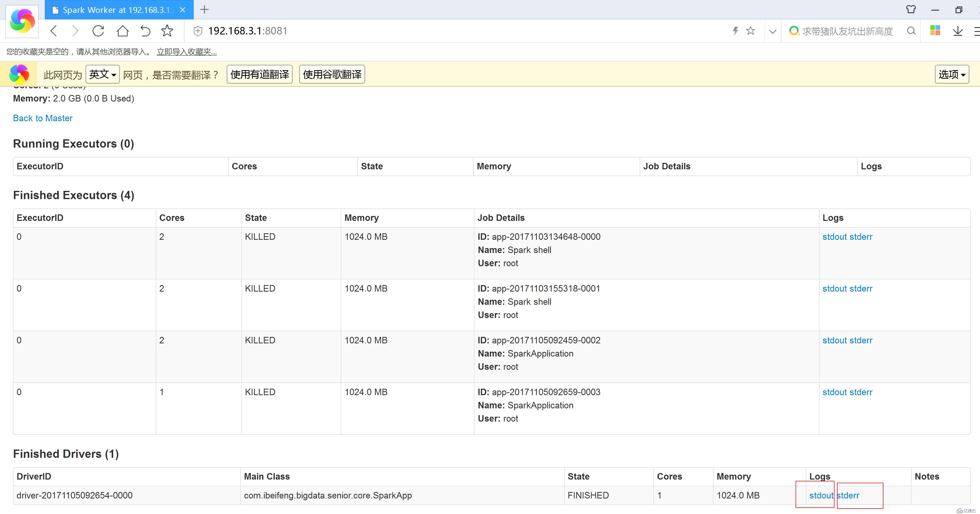Open stderr log of finished driver
Screen dimensions: 980x514
(848, 495)
